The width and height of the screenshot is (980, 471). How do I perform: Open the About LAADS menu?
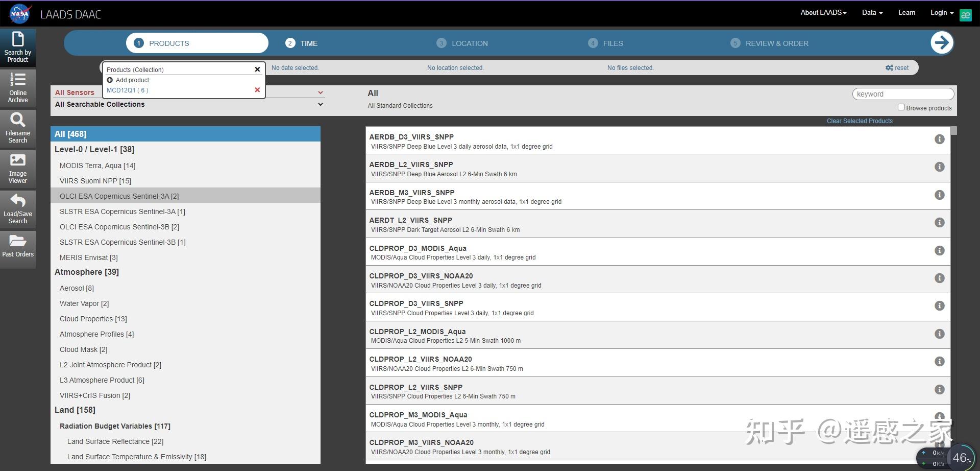pyautogui.click(x=823, y=13)
